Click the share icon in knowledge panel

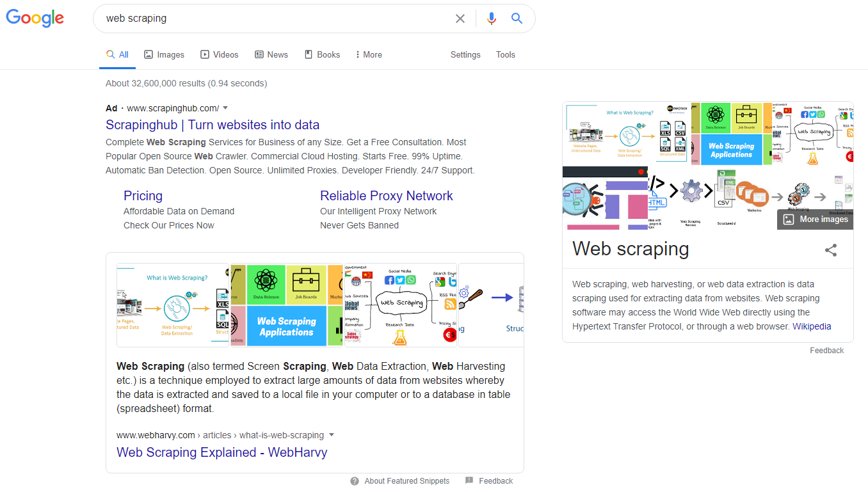(x=831, y=250)
